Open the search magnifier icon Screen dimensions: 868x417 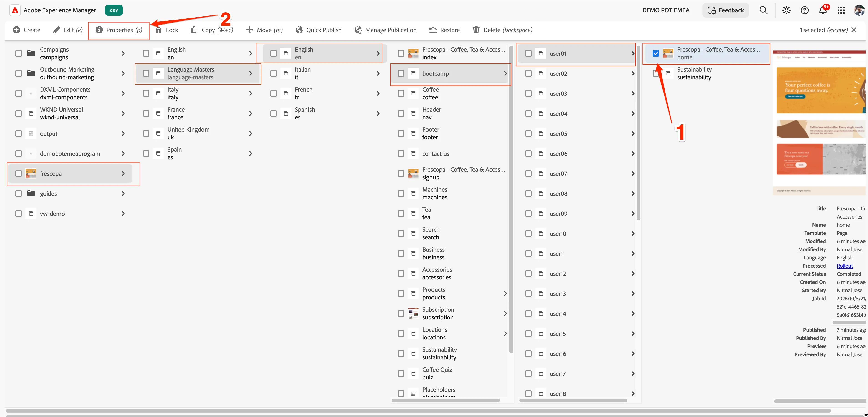763,10
